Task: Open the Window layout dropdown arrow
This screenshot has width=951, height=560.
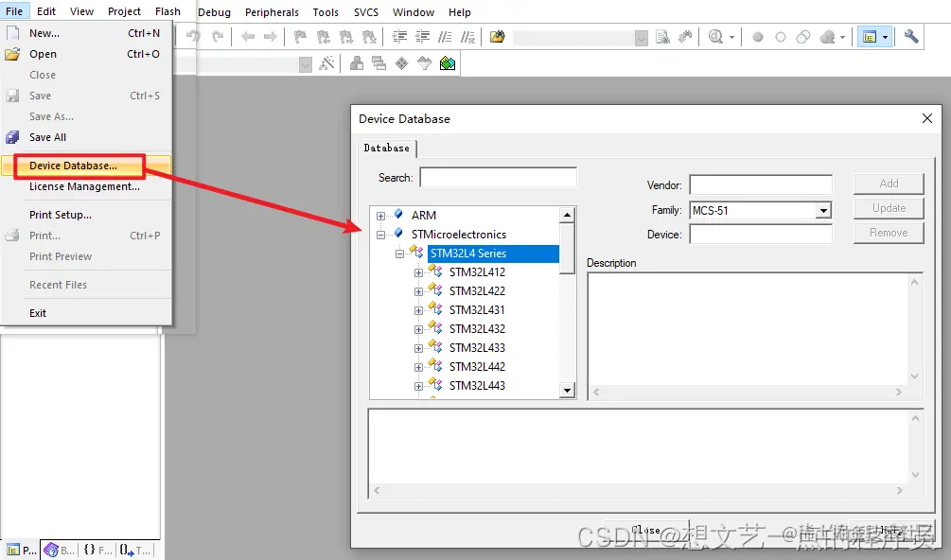Action: (x=885, y=37)
